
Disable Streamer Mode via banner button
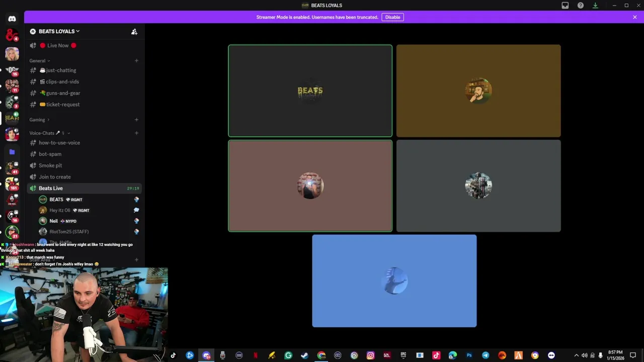pyautogui.click(x=392, y=17)
